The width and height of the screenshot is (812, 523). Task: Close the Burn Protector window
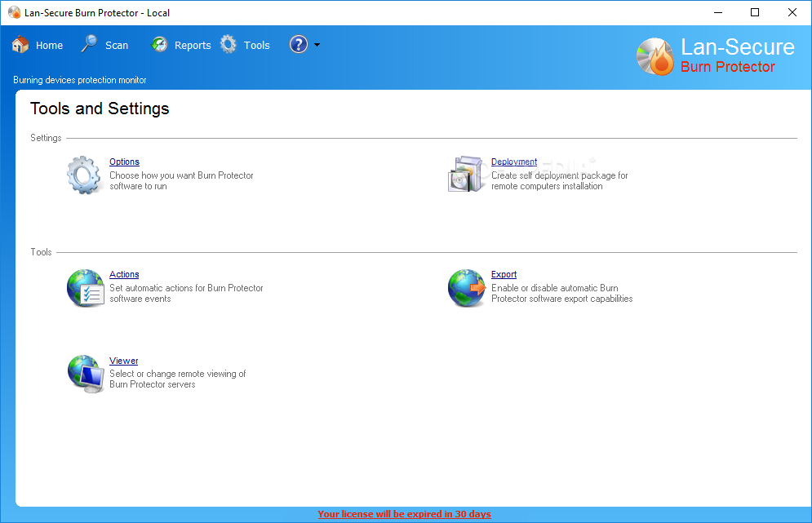pyautogui.click(x=792, y=12)
